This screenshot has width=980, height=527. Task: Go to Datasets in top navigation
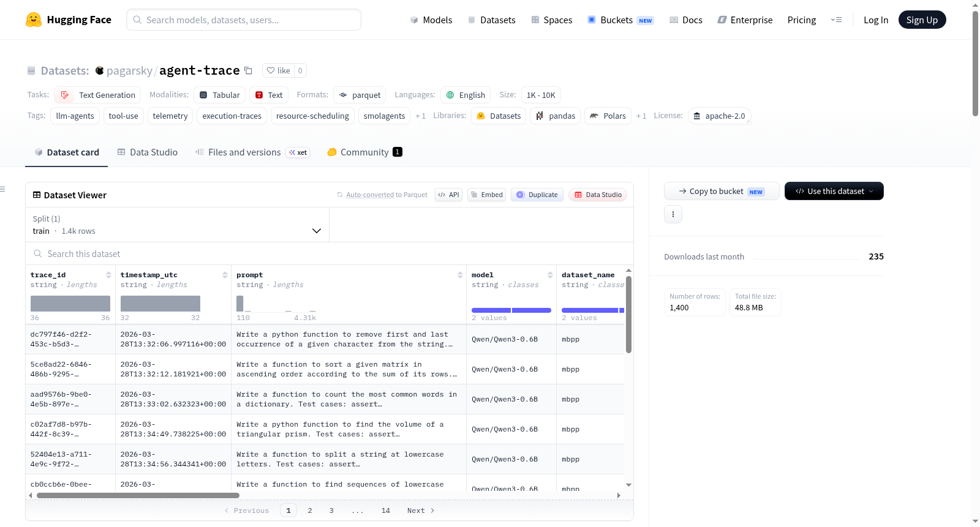point(492,20)
